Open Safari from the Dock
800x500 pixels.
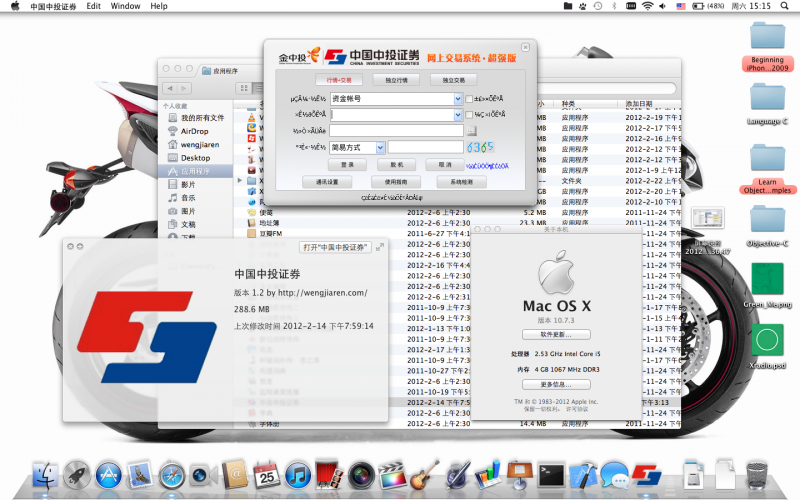171,473
